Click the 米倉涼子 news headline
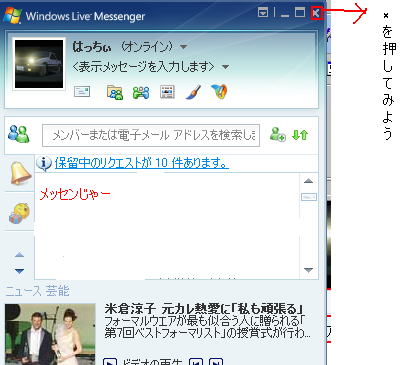This screenshot has width=400, height=365. tap(204, 309)
